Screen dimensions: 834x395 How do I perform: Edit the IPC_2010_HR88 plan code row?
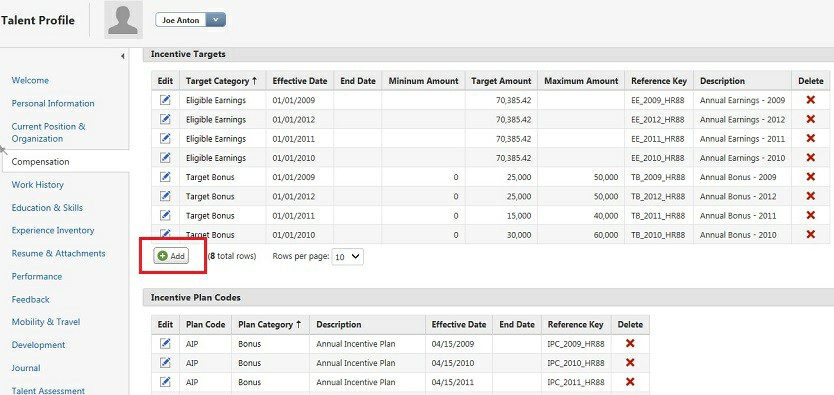click(165, 363)
